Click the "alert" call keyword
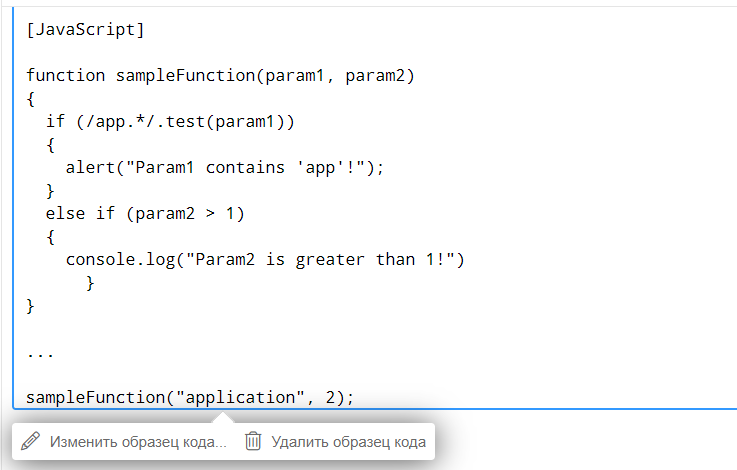 click(x=90, y=168)
